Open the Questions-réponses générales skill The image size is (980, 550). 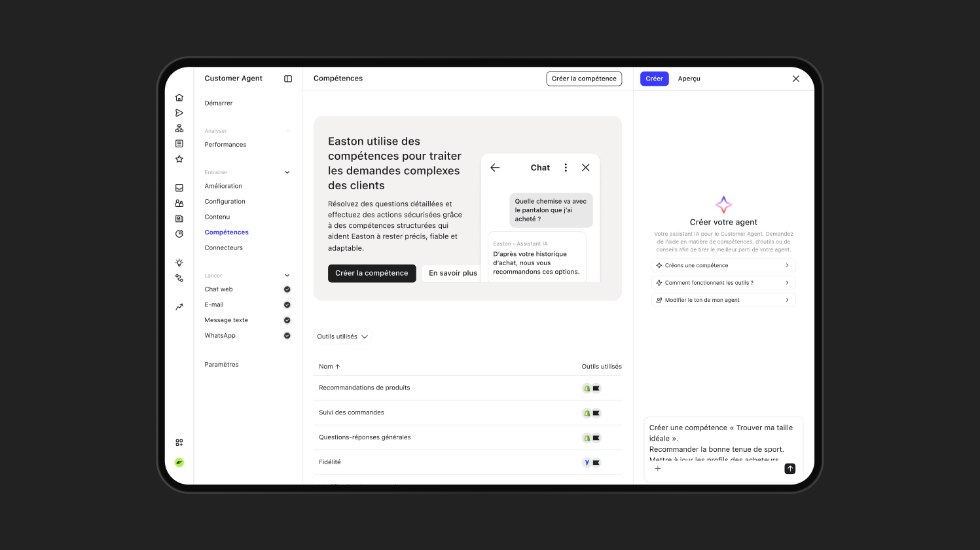[x=365, y=437]
